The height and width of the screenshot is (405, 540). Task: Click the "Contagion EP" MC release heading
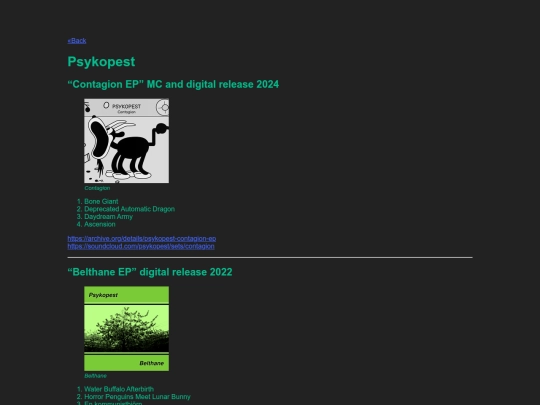pyautogui.click(x=173, y=84)
